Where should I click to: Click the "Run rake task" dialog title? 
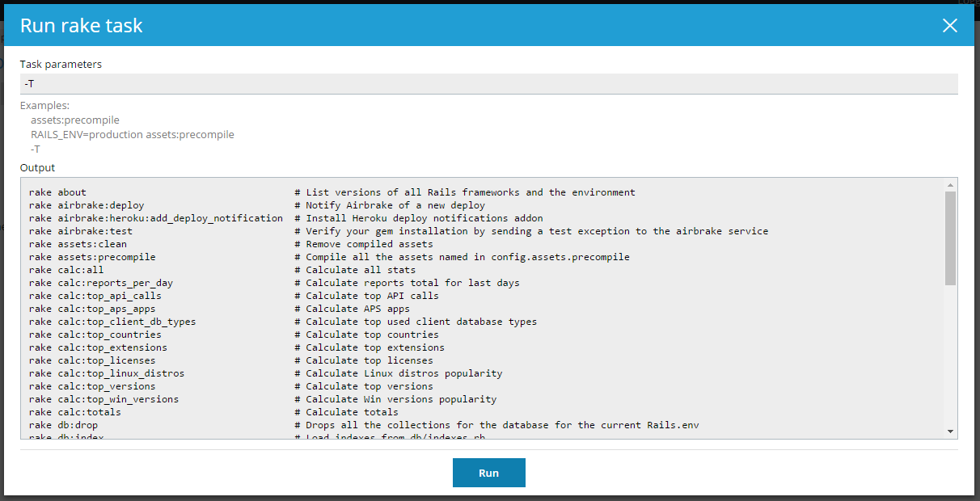81,26
